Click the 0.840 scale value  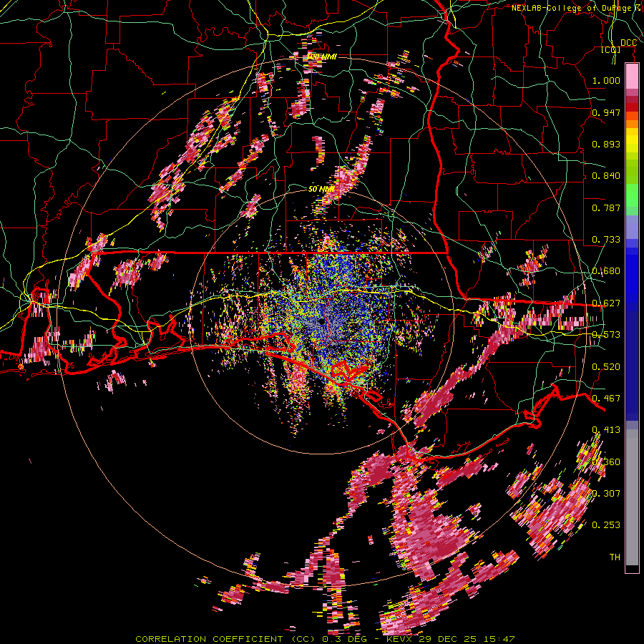pyautogui.click(x=606, y=176)
